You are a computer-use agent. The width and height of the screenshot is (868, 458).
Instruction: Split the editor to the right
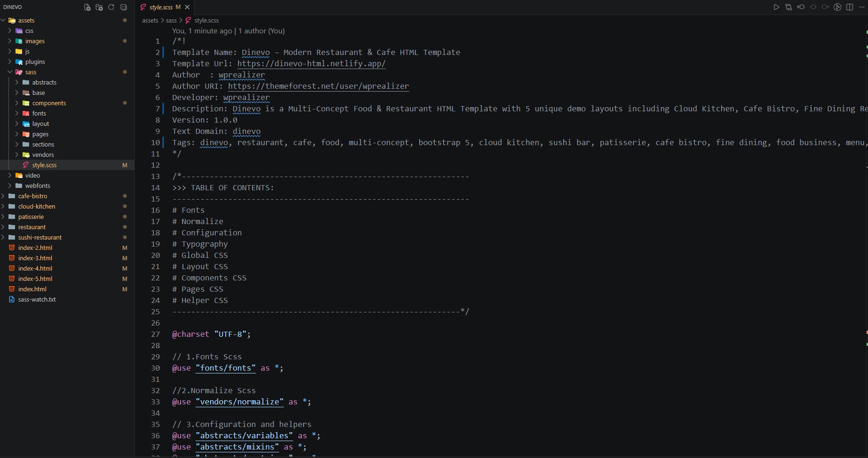tap(850, 7)
